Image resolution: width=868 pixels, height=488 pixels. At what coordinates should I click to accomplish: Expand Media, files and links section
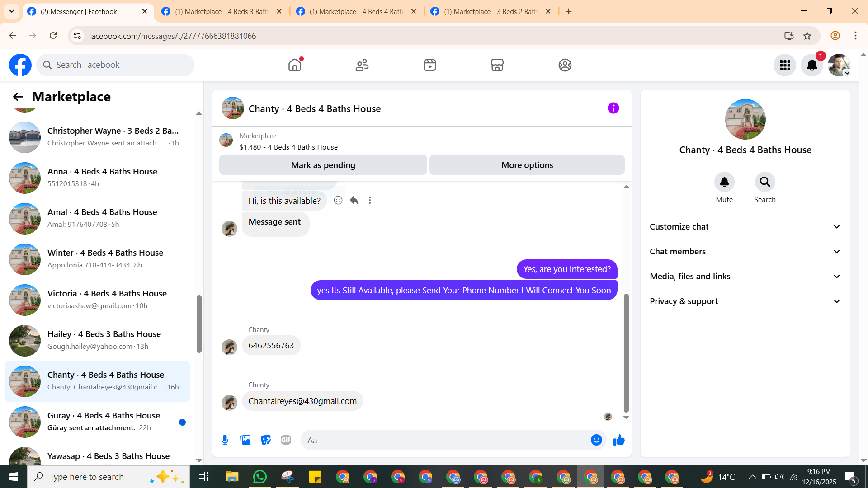click(x=745, y=277)
